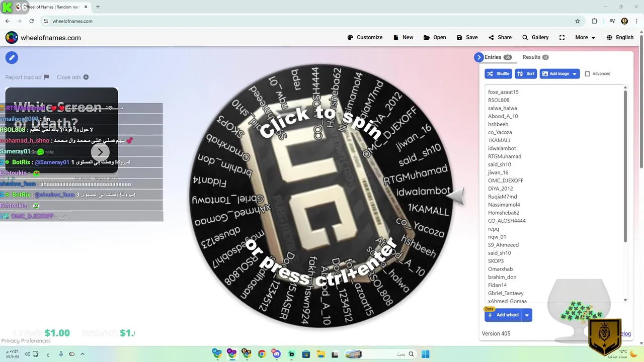The width and height of the screenshot is (644, 362).
Task: Open the Customize palette option
Action: pos(365,38)
